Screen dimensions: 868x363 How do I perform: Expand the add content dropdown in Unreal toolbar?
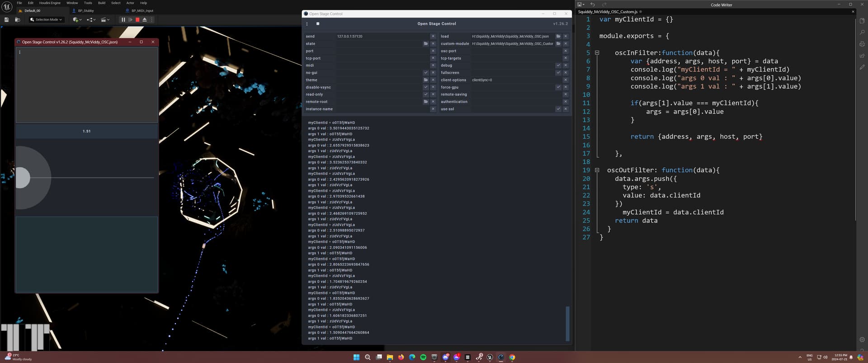pos(77,19)
